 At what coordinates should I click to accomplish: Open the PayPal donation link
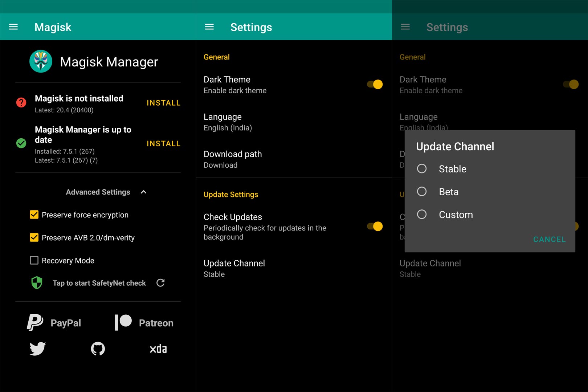pos(54,322)
